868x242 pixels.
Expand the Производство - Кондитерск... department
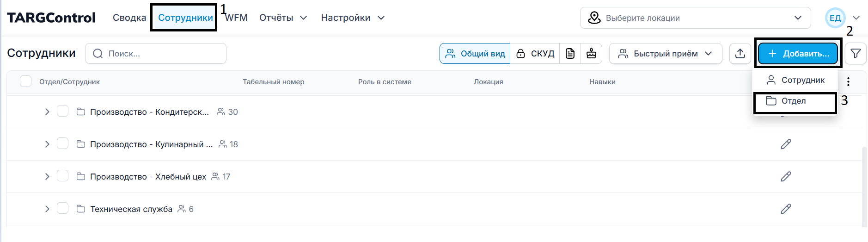point(47,112)
